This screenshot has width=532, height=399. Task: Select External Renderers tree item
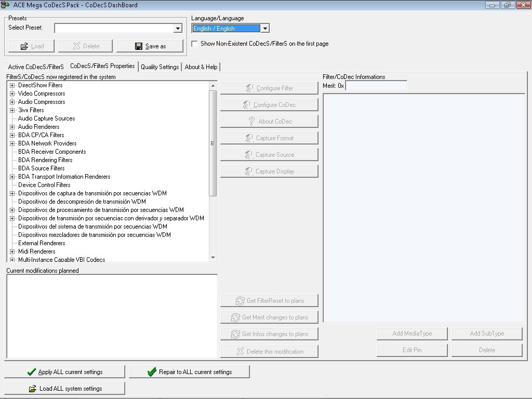[42, 243]
